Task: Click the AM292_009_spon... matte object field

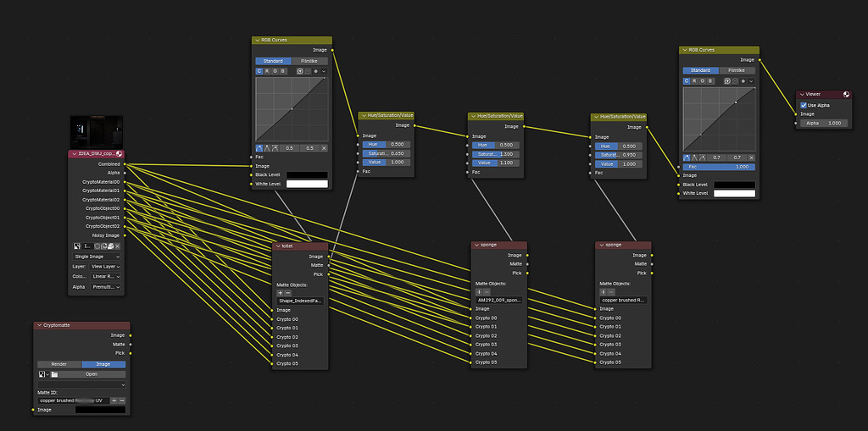Action: (x=498, y=300)
